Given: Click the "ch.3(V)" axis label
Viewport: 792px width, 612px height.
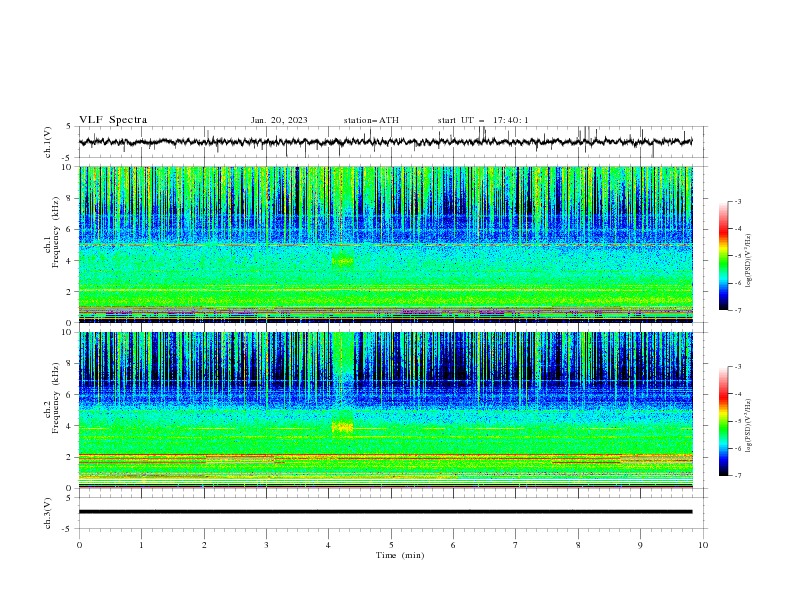Looking at the screenshot, I should point(48,513).
